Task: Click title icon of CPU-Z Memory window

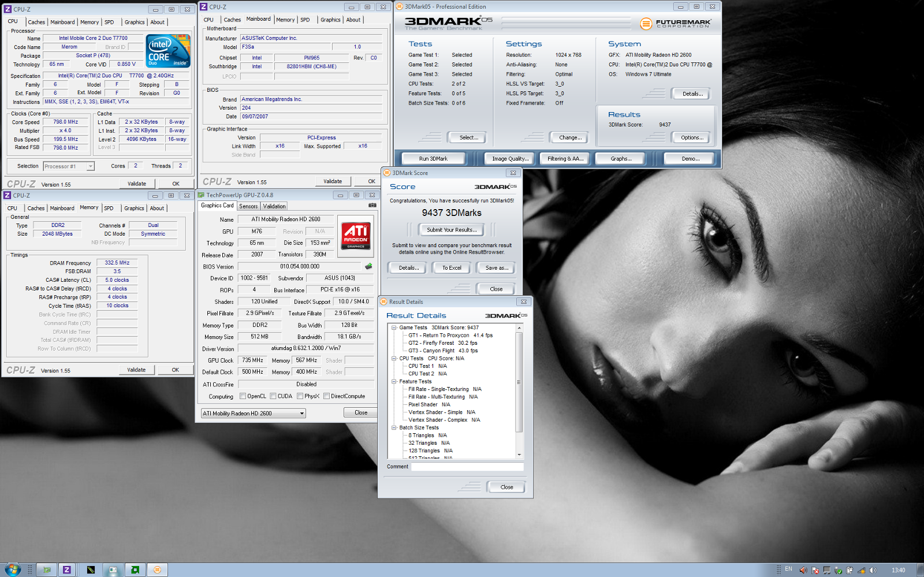Action: point(8,195)
